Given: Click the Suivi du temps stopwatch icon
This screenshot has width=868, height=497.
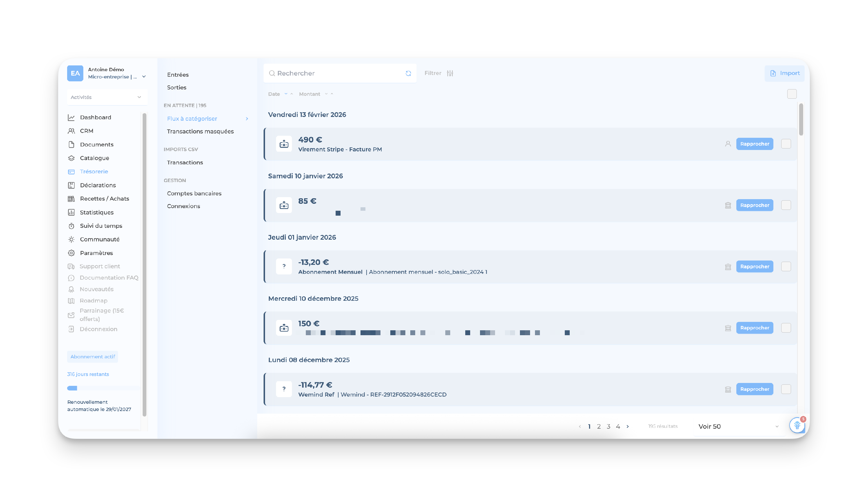Looking at the screenshot, I should (x=71, y=226).
